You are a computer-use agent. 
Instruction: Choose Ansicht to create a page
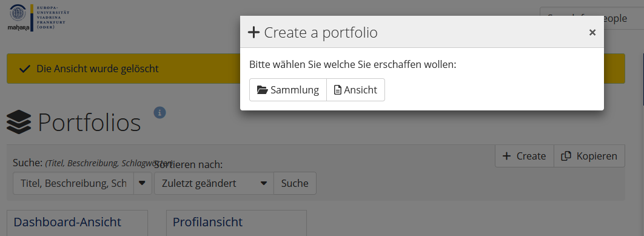coord(356,90)
